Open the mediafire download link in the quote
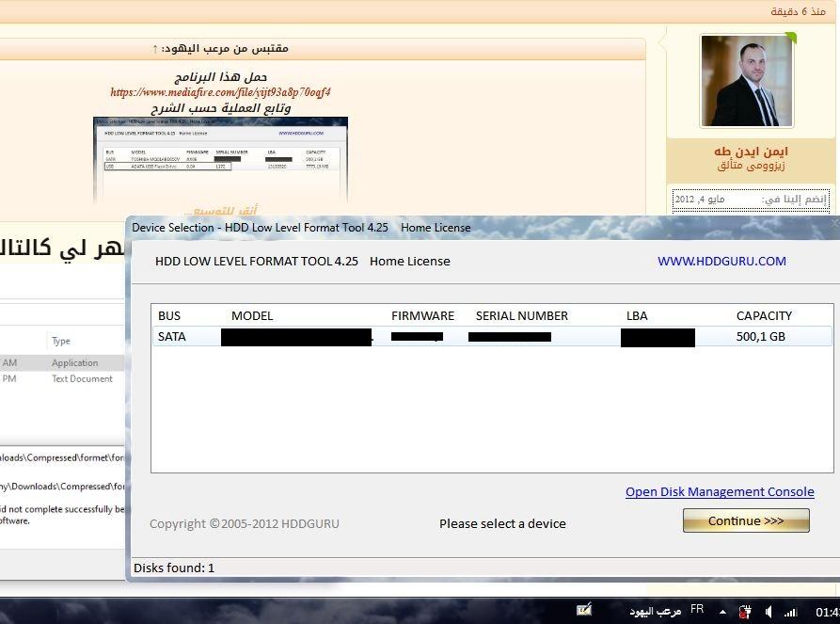This screenshot has width=840, height=624. click(x=221, y=92)
